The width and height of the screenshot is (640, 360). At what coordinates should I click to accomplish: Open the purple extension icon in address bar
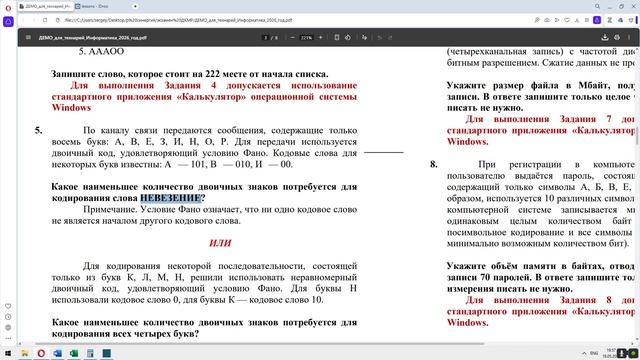597,20
